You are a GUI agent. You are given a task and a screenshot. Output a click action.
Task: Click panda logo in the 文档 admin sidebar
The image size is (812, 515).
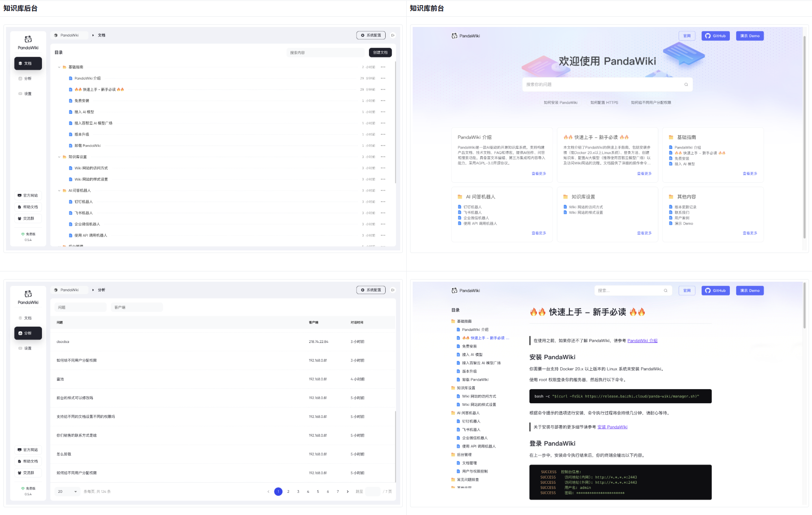point(28,39)
